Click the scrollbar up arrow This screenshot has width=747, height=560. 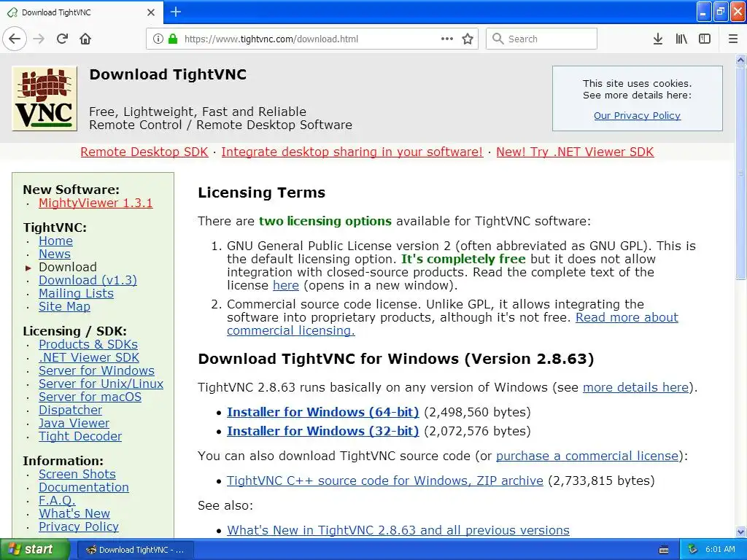(740, 60)
